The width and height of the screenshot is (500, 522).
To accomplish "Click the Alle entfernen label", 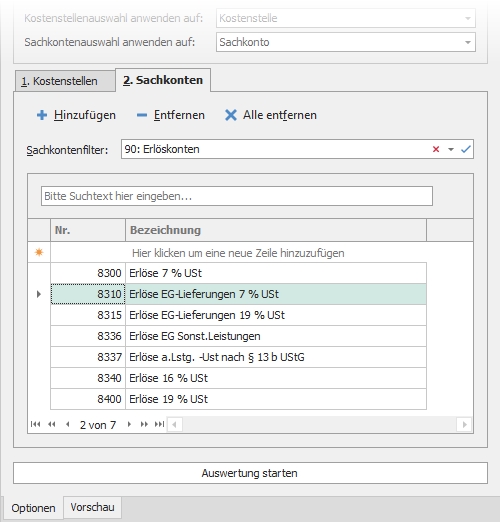I will pos(280,115).
